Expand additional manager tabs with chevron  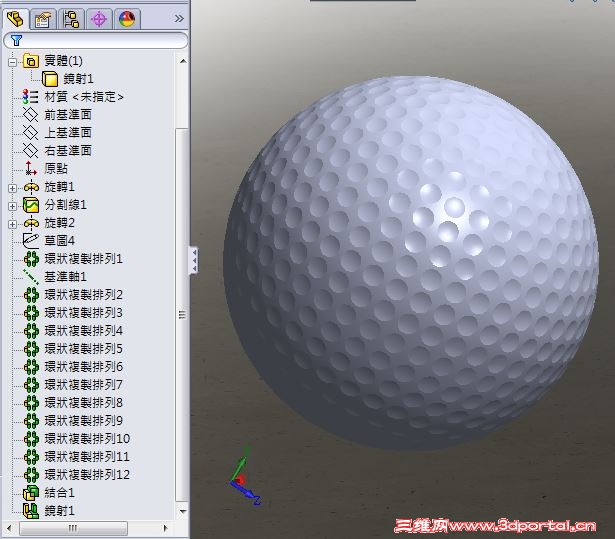click(x=179, y=18)
